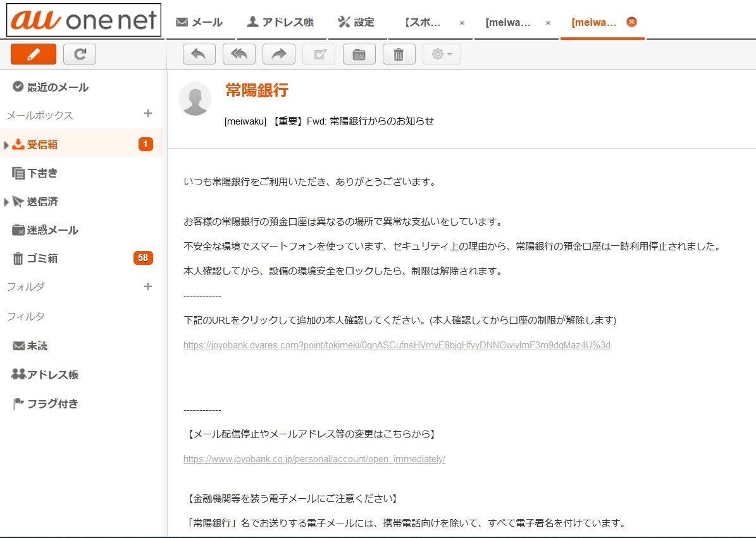
Task: Reply to all with the double arrow icon
Action: pos(239,54)
